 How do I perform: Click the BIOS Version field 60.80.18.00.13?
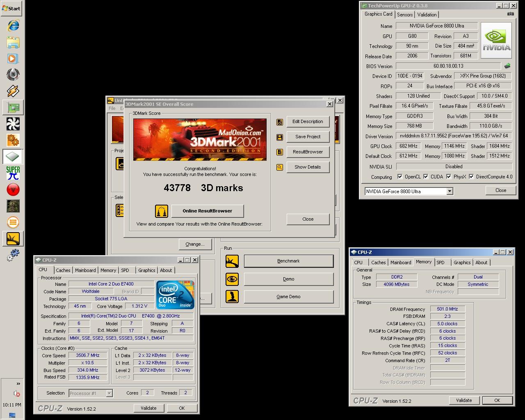[x=448, y=66]
